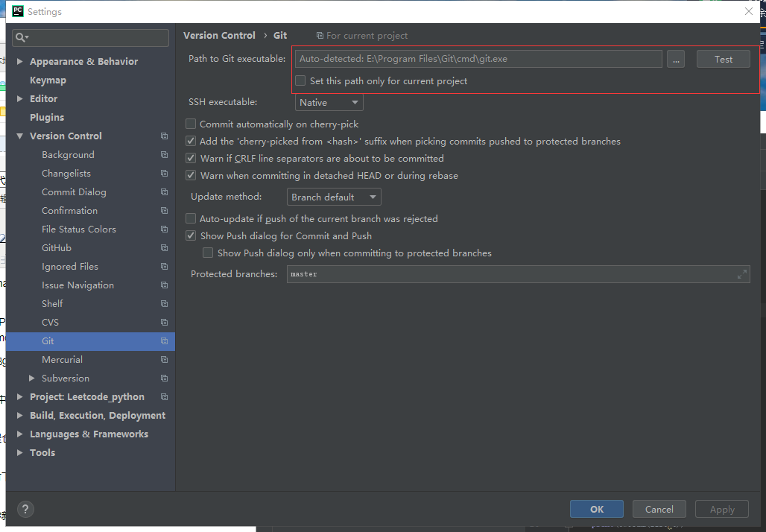Expand the Subversion node

click(32, 378)
